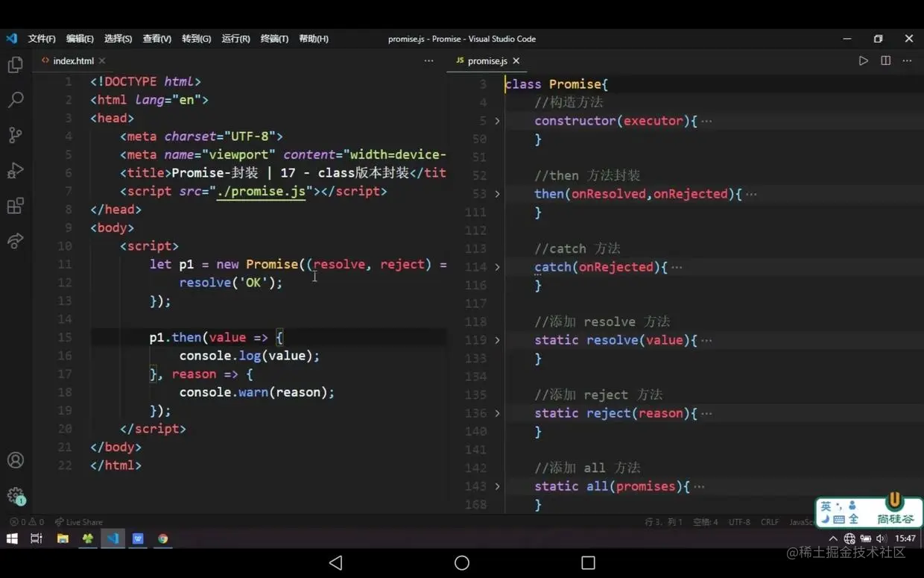Switch to the promise.js tab
The image size is (924, 578).
(487, 61)
